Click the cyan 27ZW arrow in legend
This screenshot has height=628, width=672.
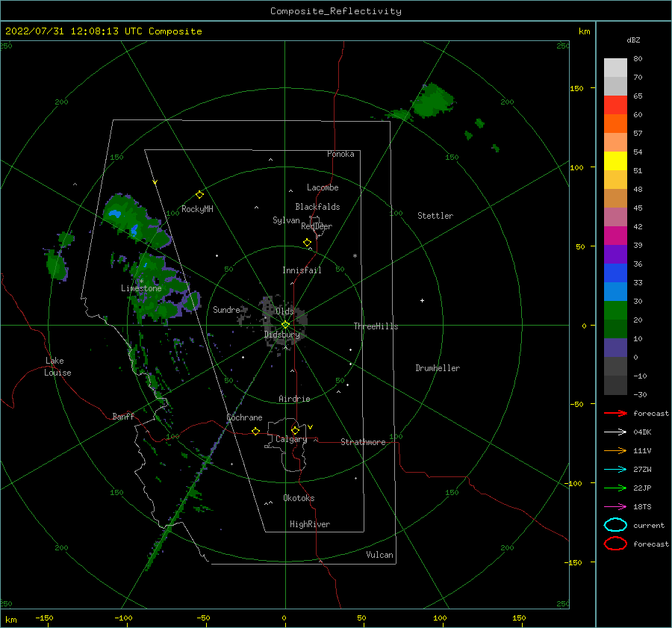point(615,470)
